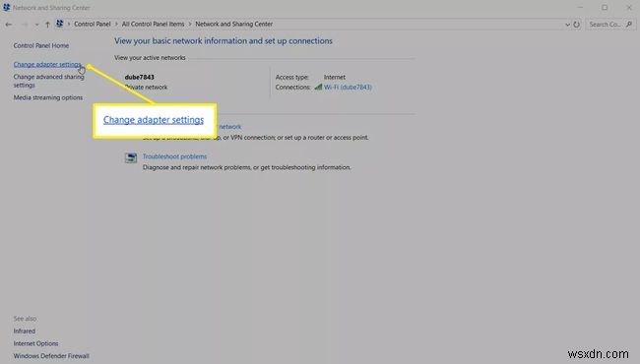Click Network and Sharing Center breadcrumb

[x=234, y=24]
